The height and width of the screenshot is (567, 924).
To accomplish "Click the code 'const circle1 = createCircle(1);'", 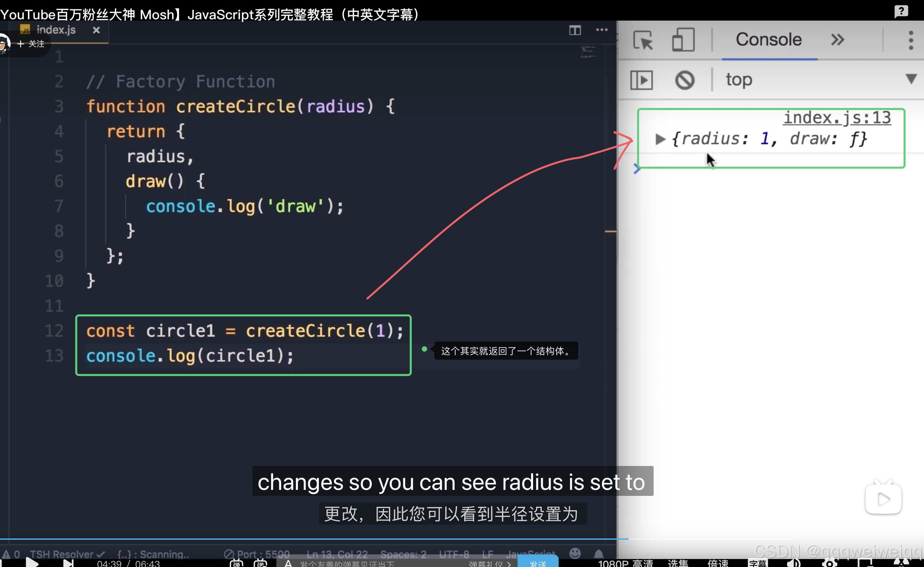I will tap(245, 331).
